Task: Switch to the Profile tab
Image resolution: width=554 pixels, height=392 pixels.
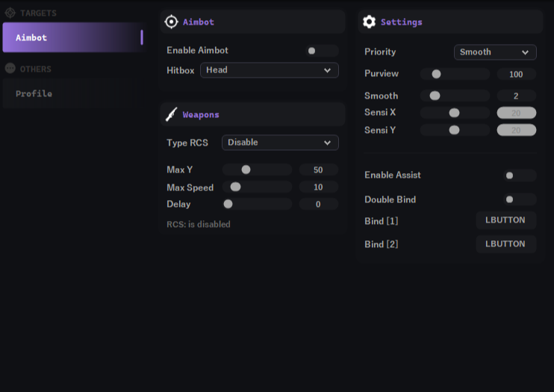Action: 34,94
